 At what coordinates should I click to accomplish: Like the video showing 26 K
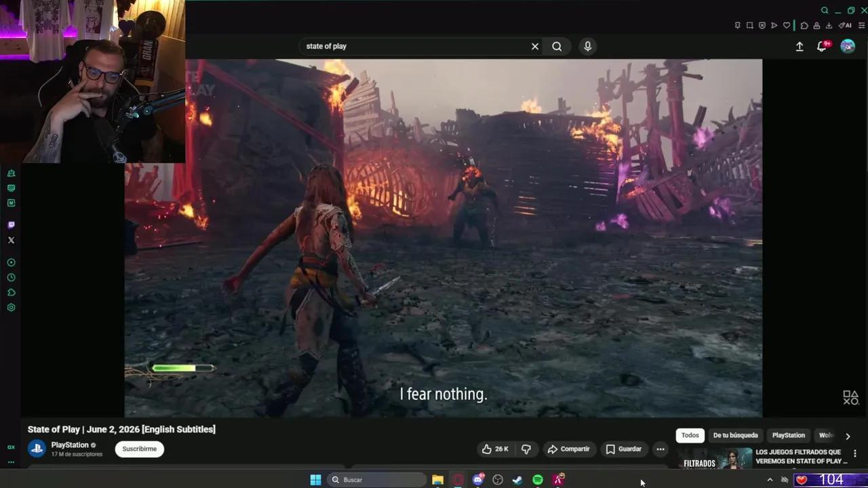click(x=495, y=449)
